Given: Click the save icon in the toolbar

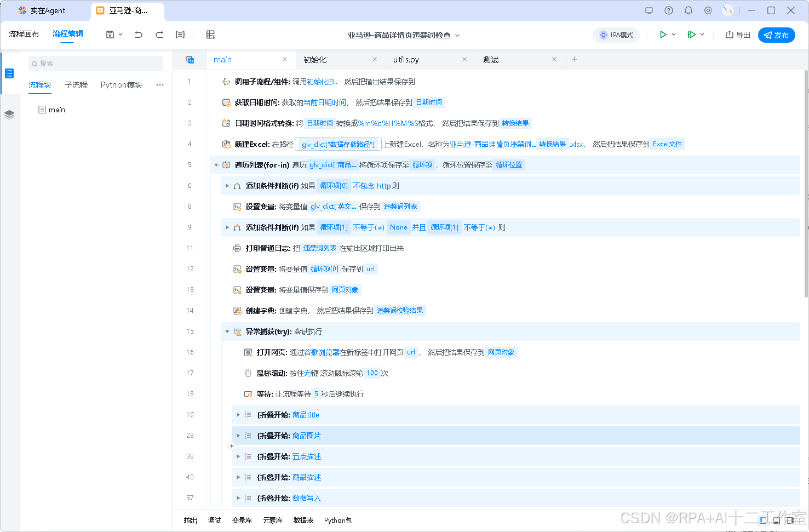Looking at the screenshot, I should click(110, 35).
